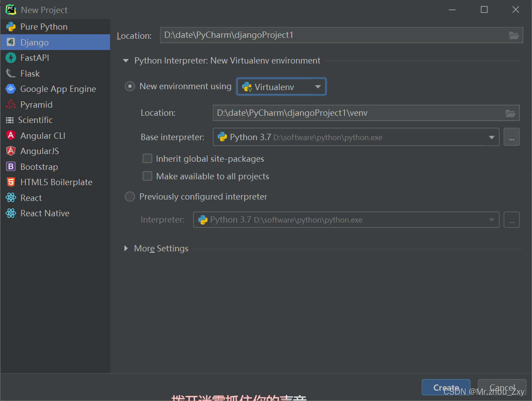
Task: Click the HTML5 Boilerplate shield icon
Action: point(11,182)
